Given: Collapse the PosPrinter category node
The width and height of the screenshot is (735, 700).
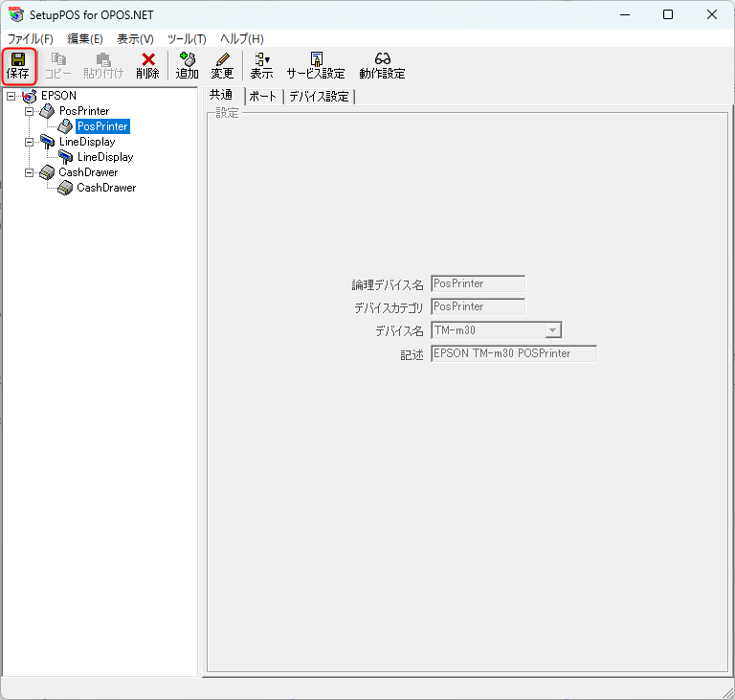Looking at the screenshot, I should point(29,111).
